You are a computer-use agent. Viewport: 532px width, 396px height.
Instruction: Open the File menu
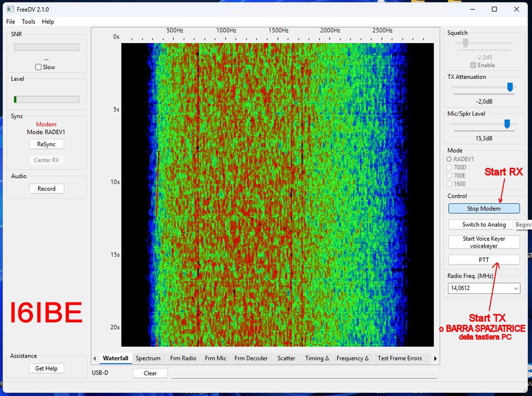(x=10, y=22)
